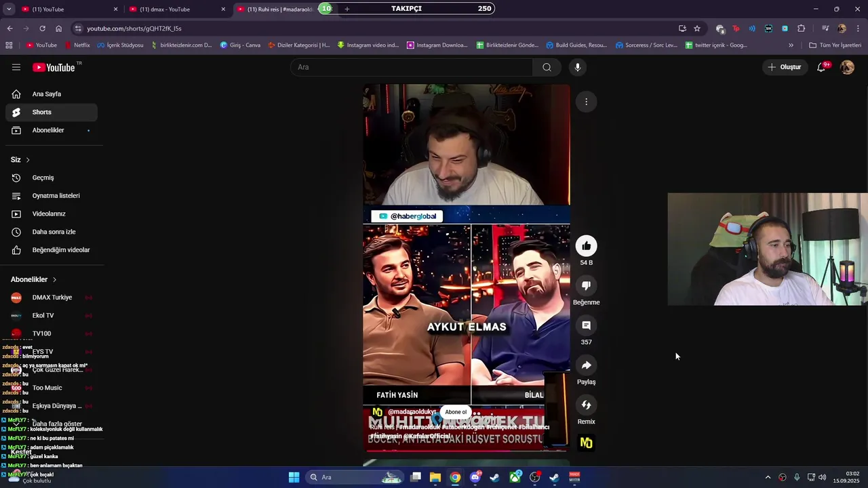Open Giriş - Canva bookmark
The image size is (868, 488).
tap(240, 45)
